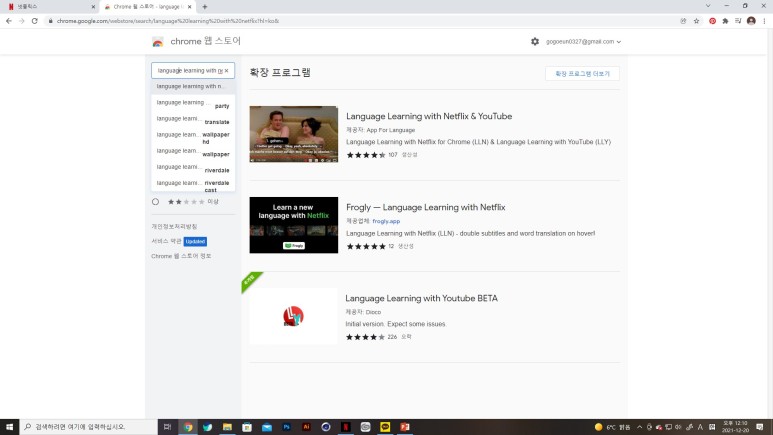
Task: Open Photoshop from the taskbar
Action: tap(286, 427)
